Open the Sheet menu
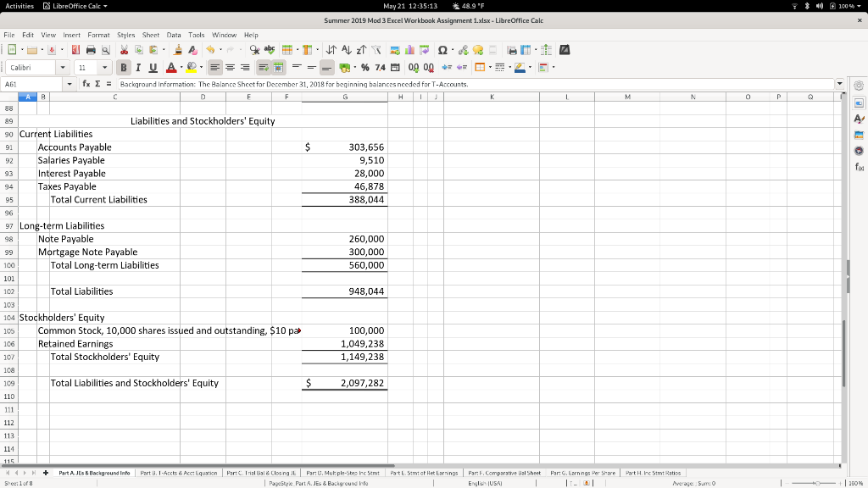Image resolution: width=868 pixels, height=488 pixels. 151,35
